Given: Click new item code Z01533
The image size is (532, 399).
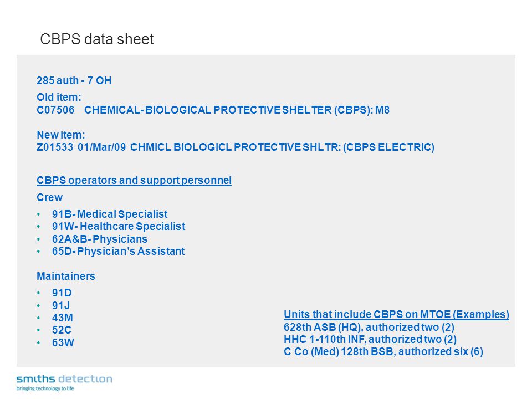Looking at the screenshot, I should click(x=55, y=147).
